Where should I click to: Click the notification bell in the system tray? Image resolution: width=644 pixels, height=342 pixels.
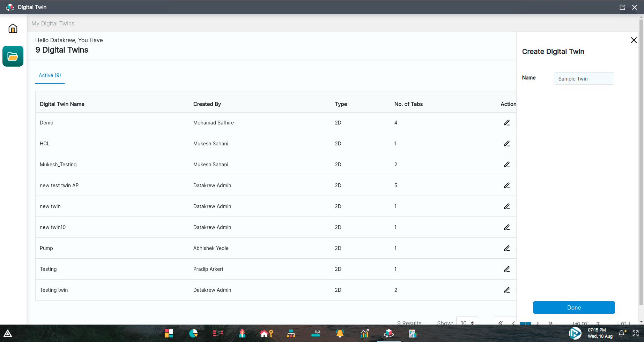[x=622, y=334]
